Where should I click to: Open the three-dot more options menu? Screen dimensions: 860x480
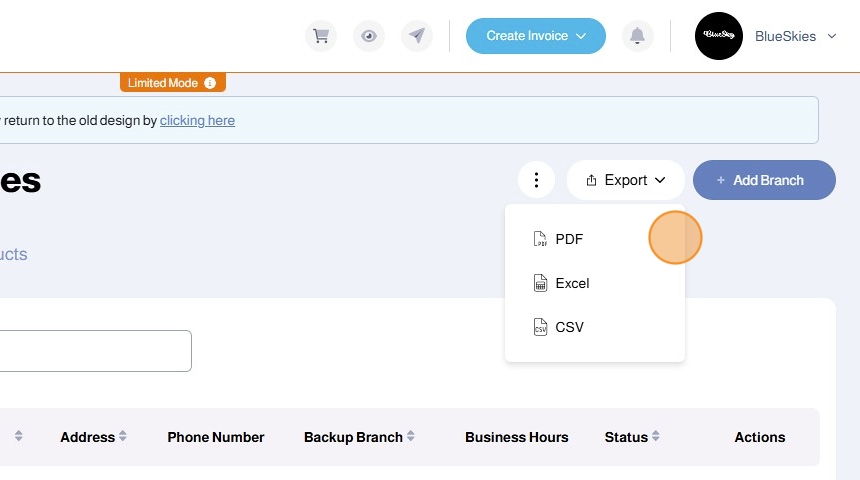537,180
